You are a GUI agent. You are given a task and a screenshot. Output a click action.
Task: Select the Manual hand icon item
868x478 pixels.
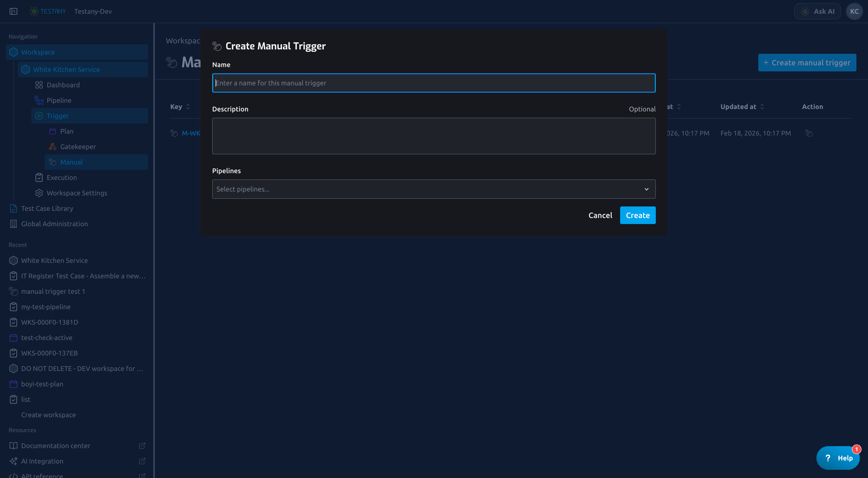tap(53, 162)
